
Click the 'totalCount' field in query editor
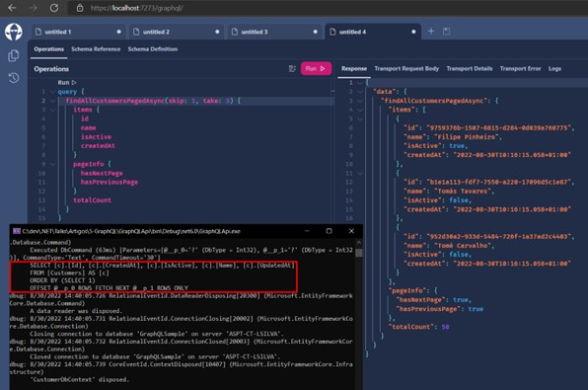click(x=93, y=200)
